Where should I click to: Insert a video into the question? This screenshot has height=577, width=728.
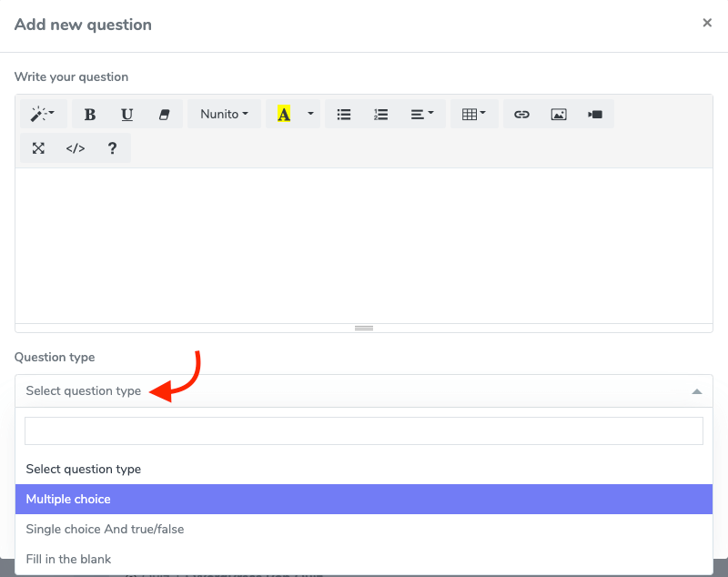(594, 114)
